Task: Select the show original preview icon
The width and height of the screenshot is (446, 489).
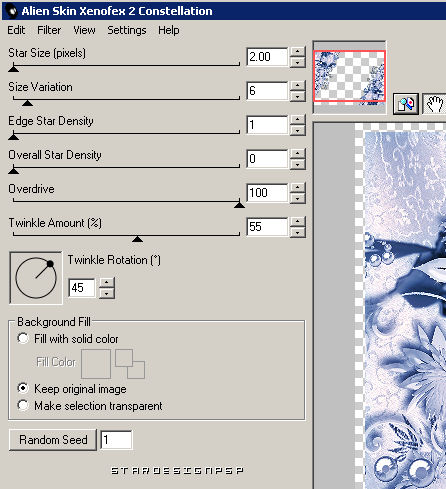Action: 406,104
